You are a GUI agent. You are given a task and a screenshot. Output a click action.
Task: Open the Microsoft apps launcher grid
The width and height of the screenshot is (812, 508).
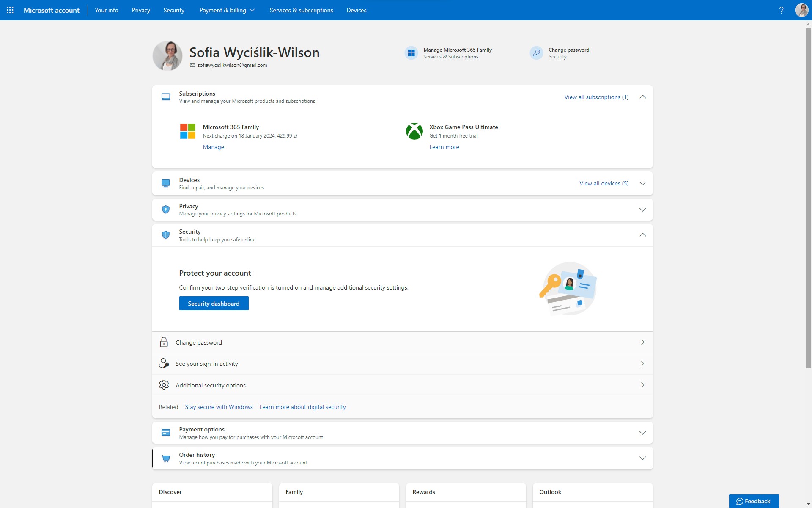coord(10,10)
